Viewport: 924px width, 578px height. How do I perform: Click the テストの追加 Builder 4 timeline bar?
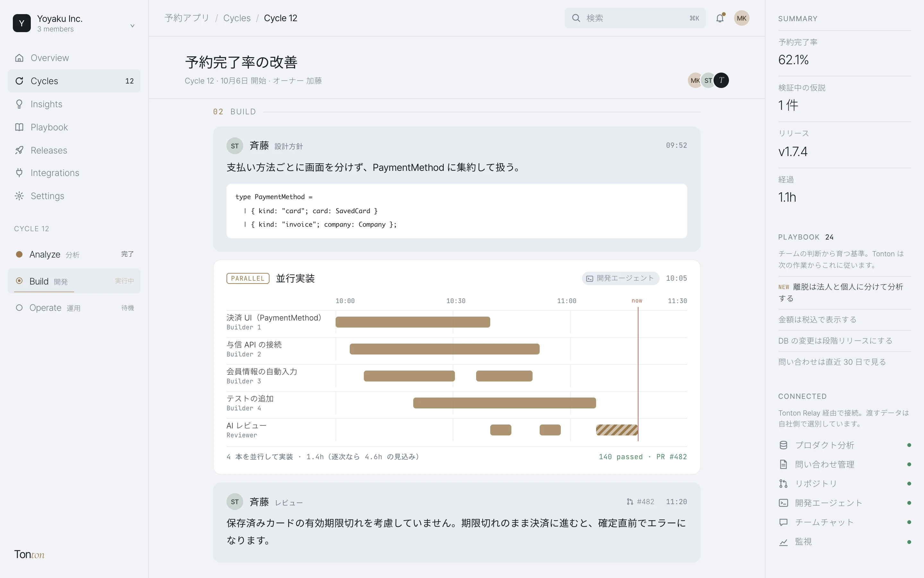[x=504, y=403]
